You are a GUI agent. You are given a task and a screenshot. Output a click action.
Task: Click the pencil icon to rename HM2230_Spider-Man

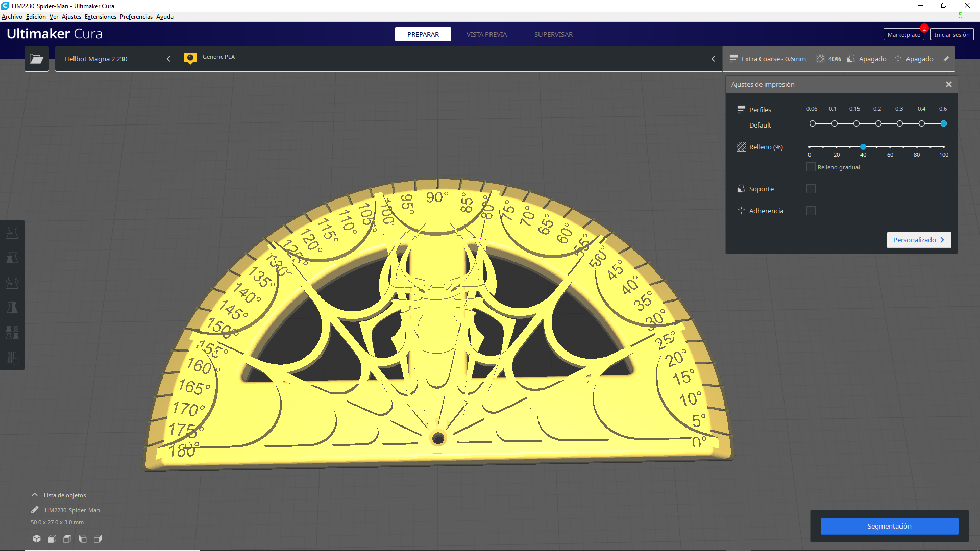[35, 510]
